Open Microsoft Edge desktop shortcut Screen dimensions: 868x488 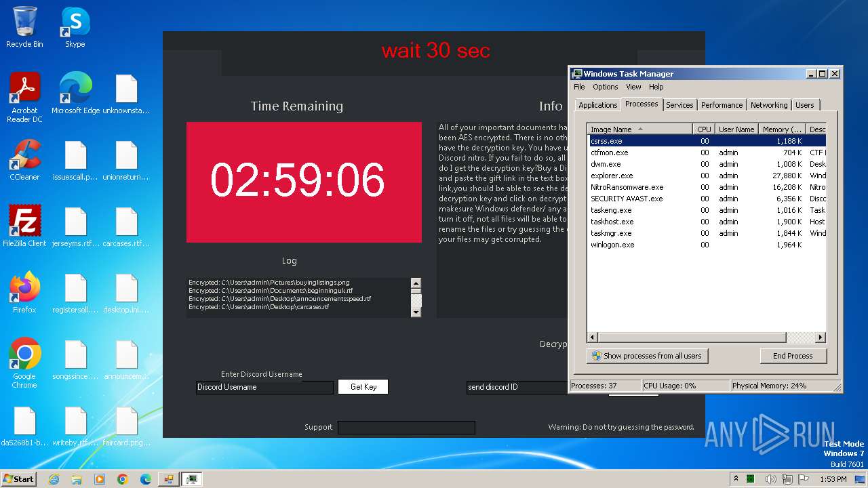coord(75,94)
